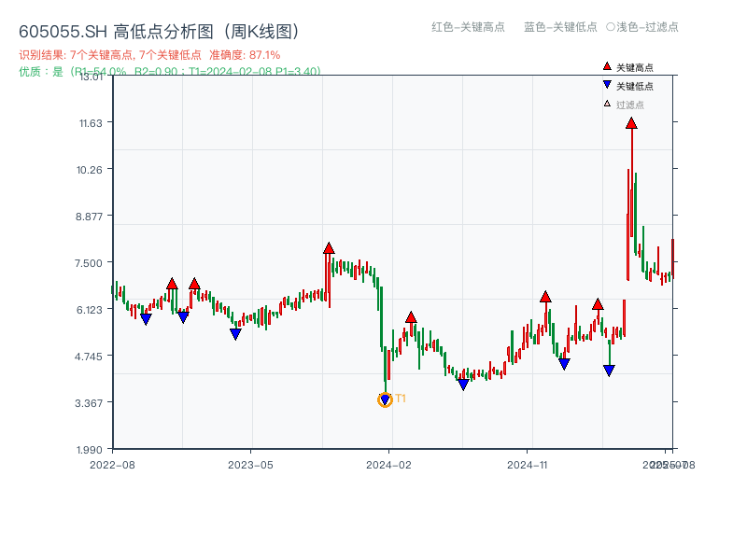Click the 蓝色-关键低点 header text

click(560, 27)
